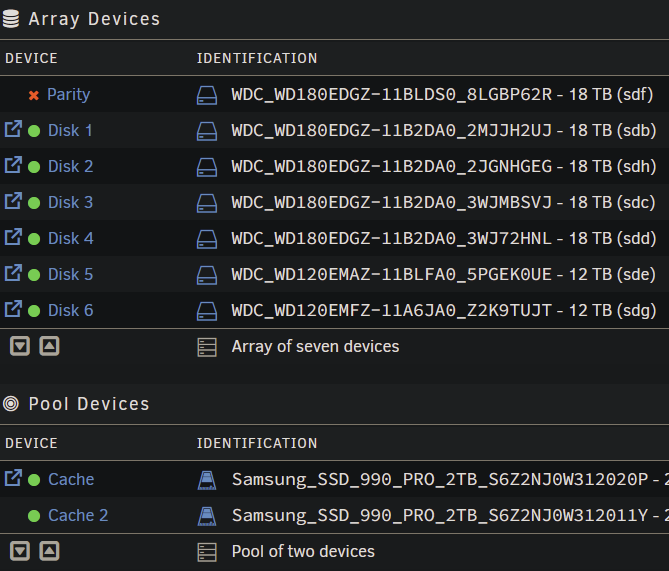
Task: Click the green status dot for Cache
Action: click(34, 480)
